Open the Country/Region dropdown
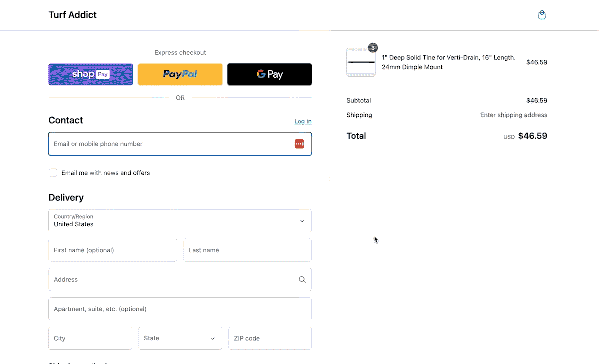Viewport: 599px width, 364px height. (180, 221)
